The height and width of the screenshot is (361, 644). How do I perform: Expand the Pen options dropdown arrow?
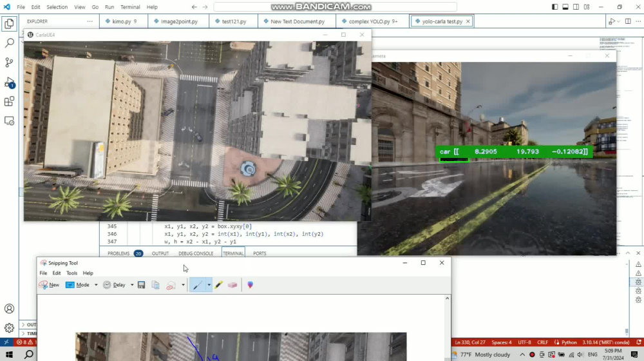point(209,284)
